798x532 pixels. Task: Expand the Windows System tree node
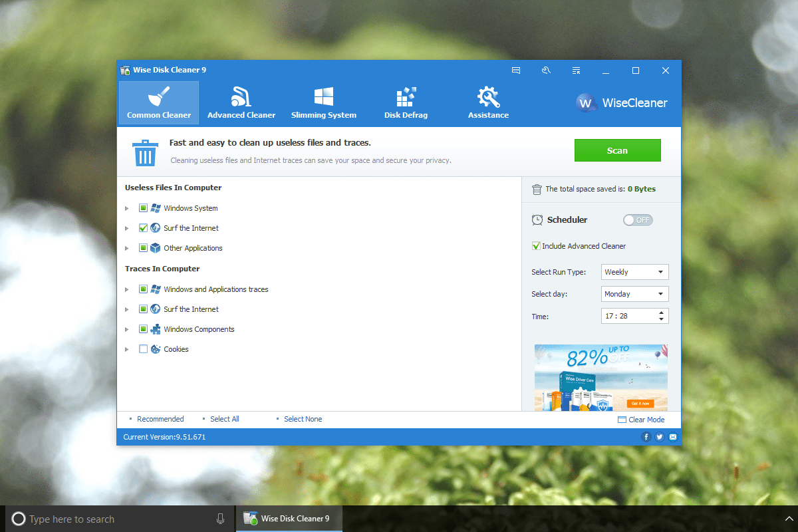point(127,208)
